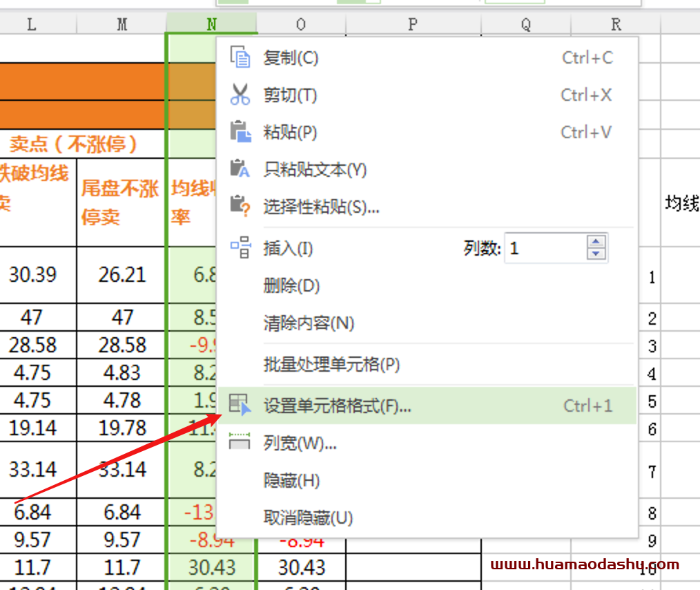Click cell with value 26.21

tap(121, 275)
